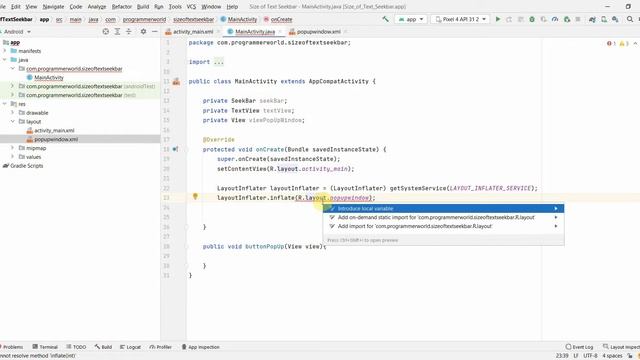The image size is (640, 360).
Task: Collapse the java folder
Action: (5, 60)
